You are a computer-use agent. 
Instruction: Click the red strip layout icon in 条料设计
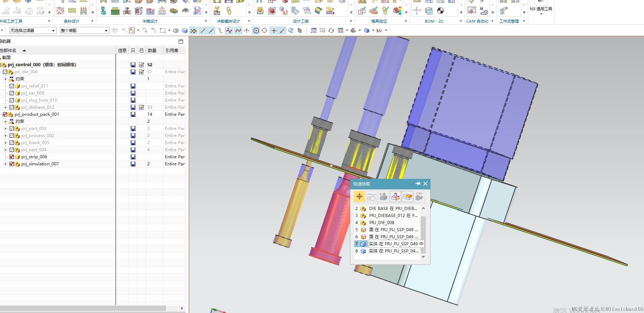pos(60,11)
